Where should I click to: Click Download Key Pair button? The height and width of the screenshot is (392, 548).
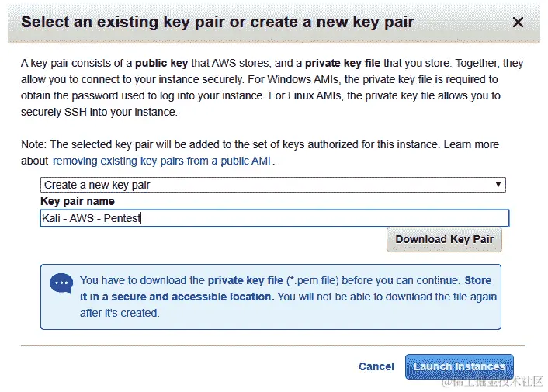click(x=444, y=240)
